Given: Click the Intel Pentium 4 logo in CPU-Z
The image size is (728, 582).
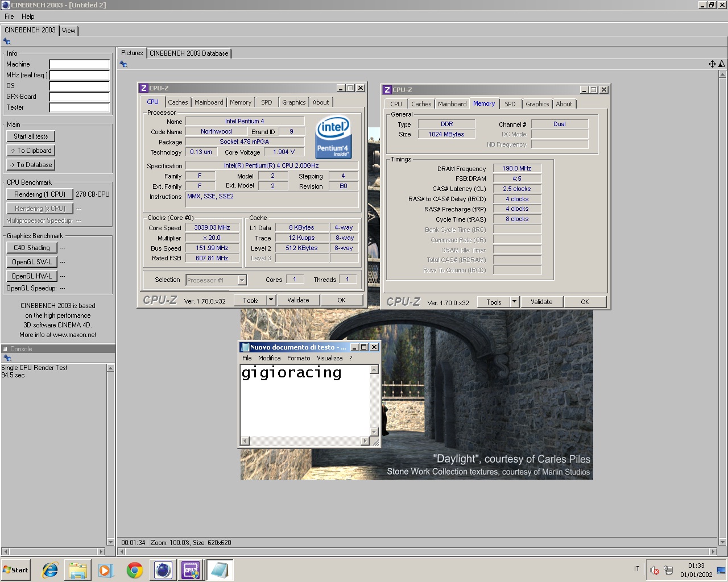Looking at the screenshot, I should 333,138.
